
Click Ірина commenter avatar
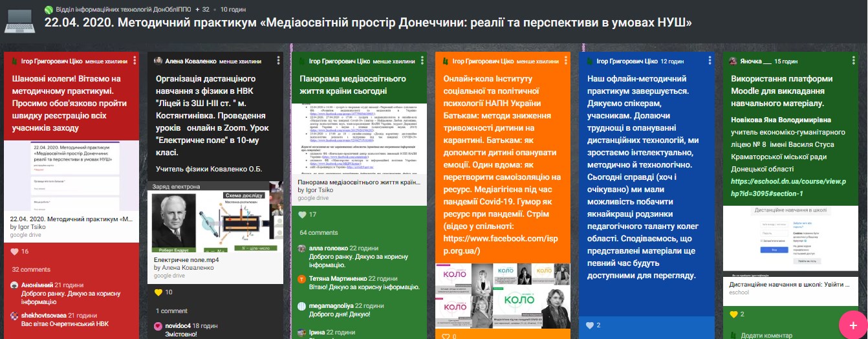coord(302,333)
